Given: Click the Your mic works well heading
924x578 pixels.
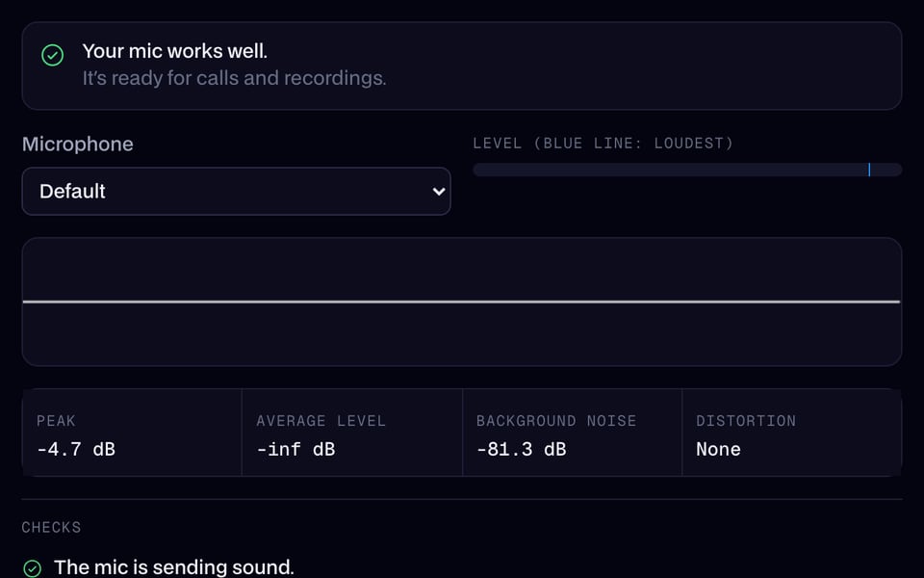Looking at the screenshot, I should [x=175, y=51].
